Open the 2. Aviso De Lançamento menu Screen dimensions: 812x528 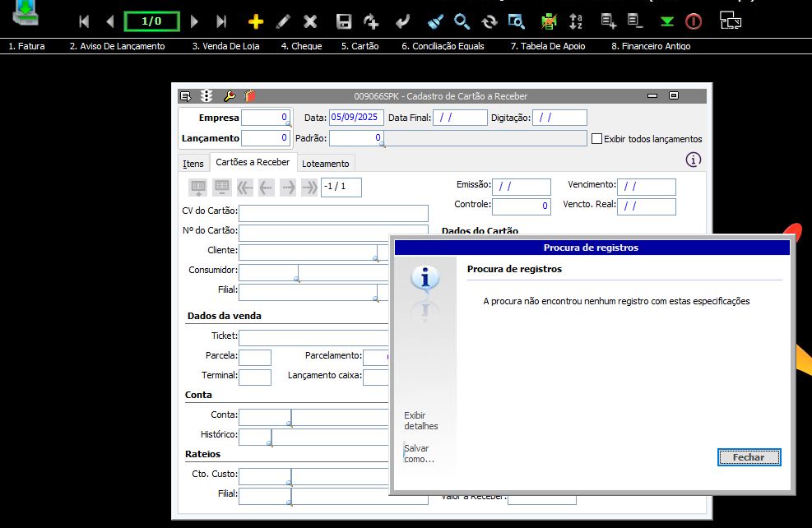tap(117, 46)
